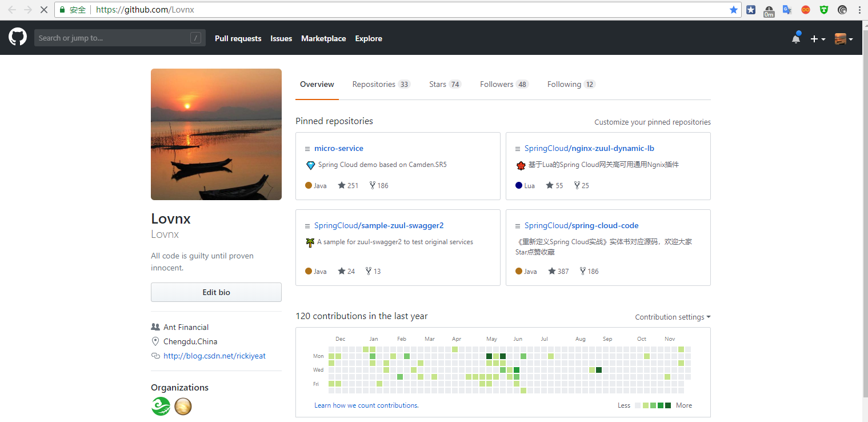
Task: Switch to the Overview tab
Action: coord(317,84)
